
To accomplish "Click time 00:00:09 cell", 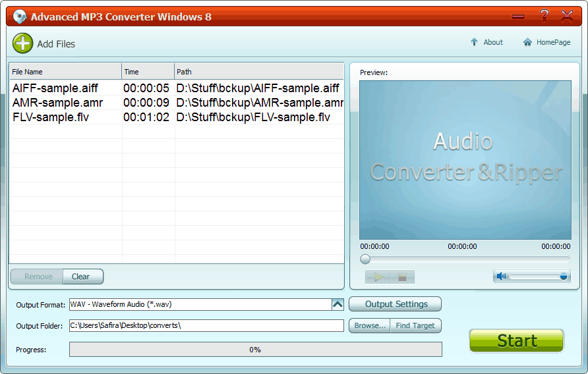I will click(x=146, y=103).
